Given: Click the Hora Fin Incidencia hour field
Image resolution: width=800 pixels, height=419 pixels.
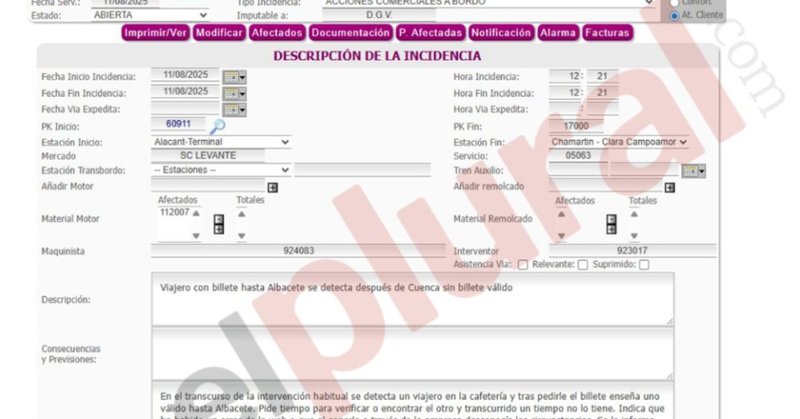Looking at the screenshot, I should [x=565, y=93].
